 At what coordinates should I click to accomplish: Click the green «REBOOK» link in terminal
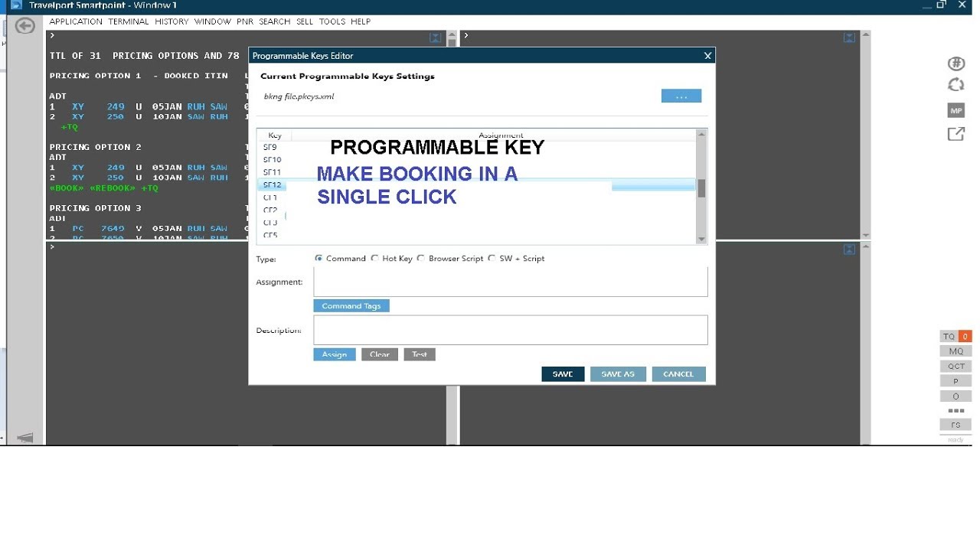[113, 188]
